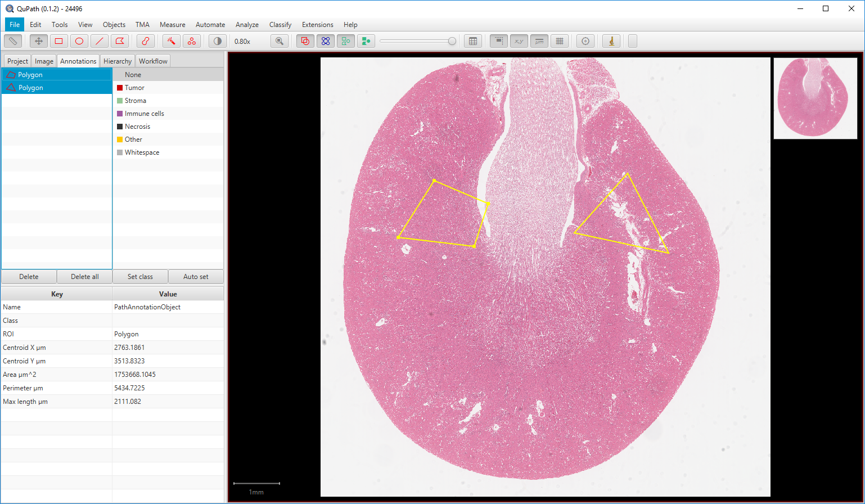This screenshot has width=865, height=504.
Task: Select the Wand tool
Action: point(172,40)
